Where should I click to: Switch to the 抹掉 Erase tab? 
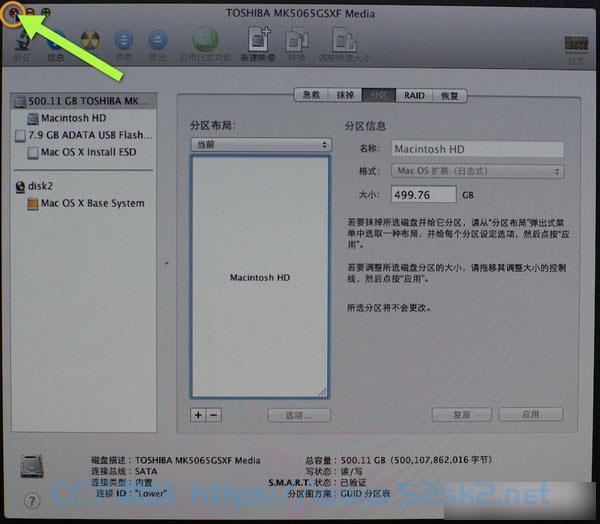345,95
